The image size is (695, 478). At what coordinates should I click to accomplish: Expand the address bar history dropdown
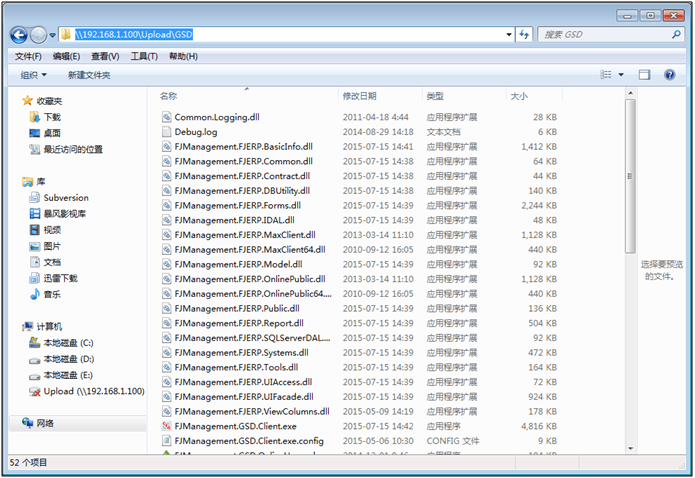click(509, 35)
